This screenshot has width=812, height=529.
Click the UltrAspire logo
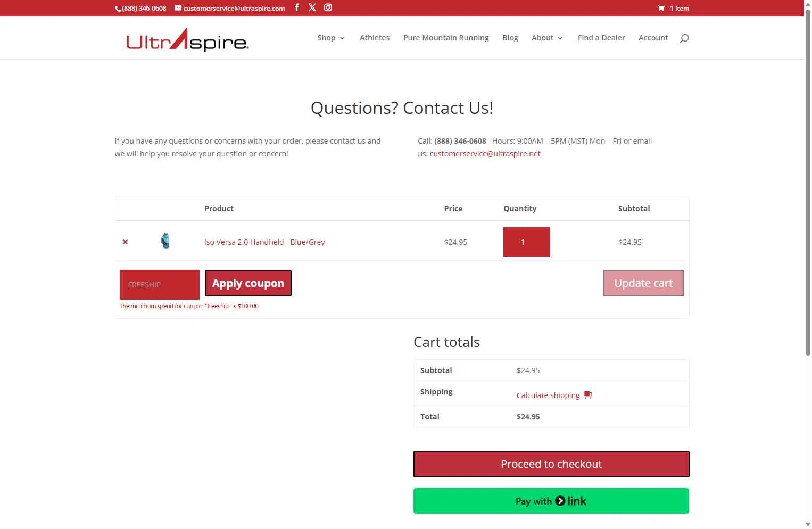(x=187, y=39)
